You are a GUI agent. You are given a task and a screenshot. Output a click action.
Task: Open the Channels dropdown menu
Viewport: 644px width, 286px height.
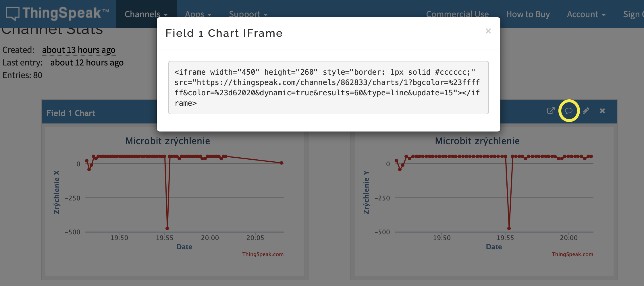pyautogui.click(x=146, y=14)
